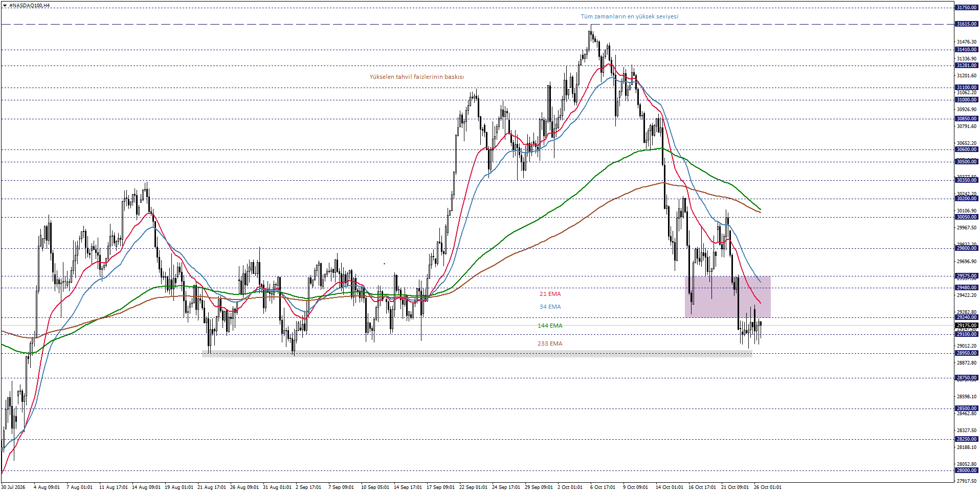The image size is (980, 493).
Task: Click the '17 Sep 09:01' time axis label
Action: (440, 487)
